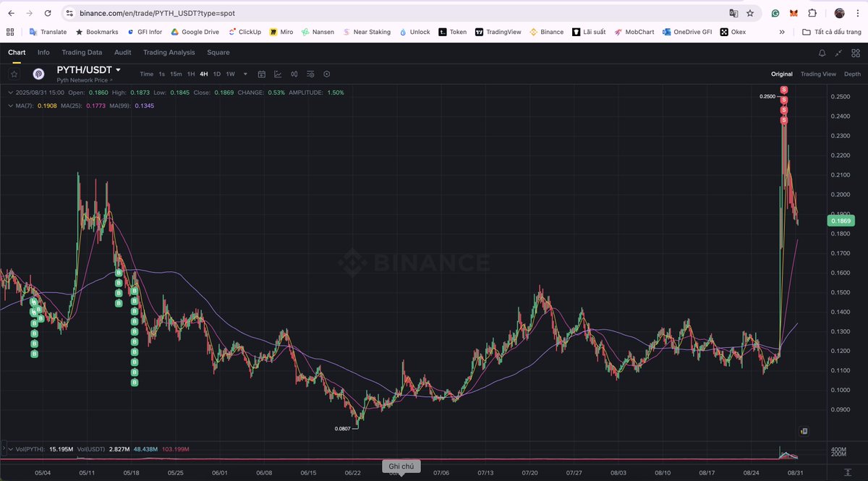Open the TradingView bookmark

(498, 32)
